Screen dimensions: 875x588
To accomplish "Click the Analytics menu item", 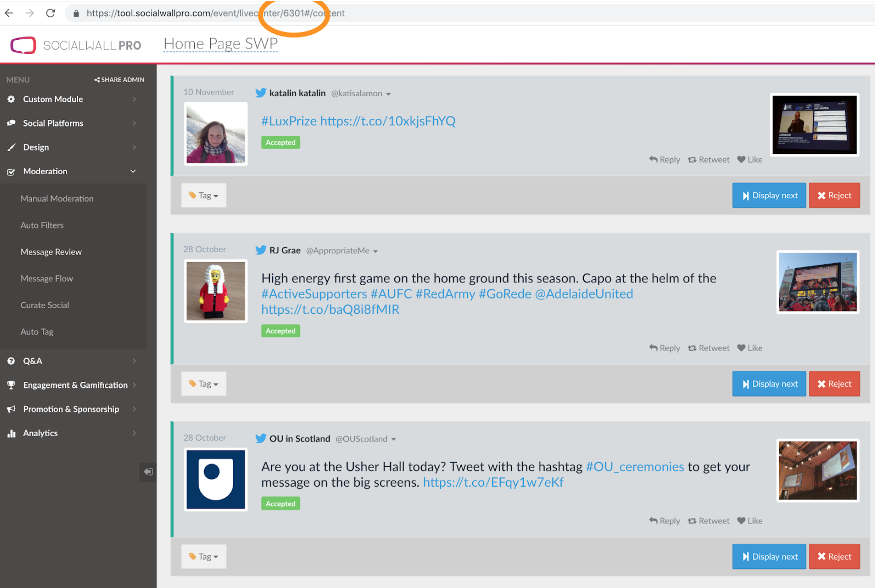I will click(40, 433).
